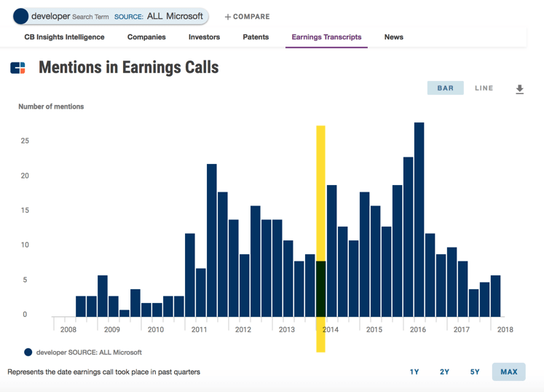Click the 2016 axis label
The width and height of the screenshot is (544, 392).
[418, 329]
